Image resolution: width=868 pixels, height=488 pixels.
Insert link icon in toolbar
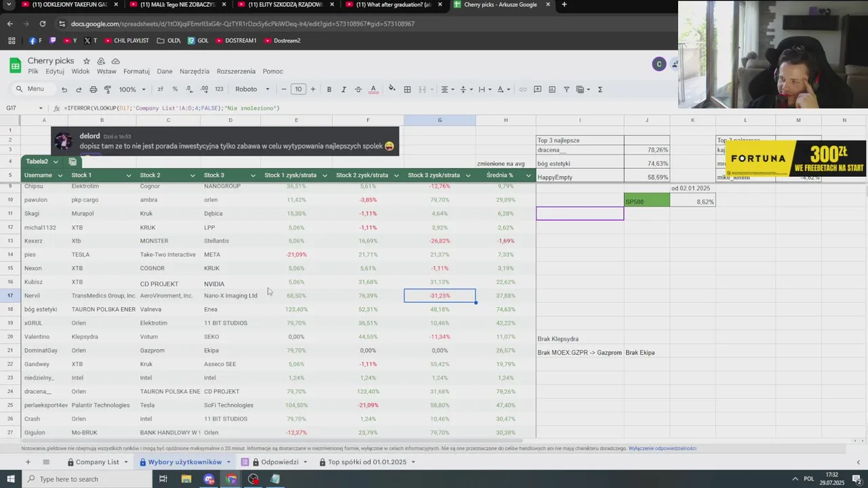pos(523,89)
